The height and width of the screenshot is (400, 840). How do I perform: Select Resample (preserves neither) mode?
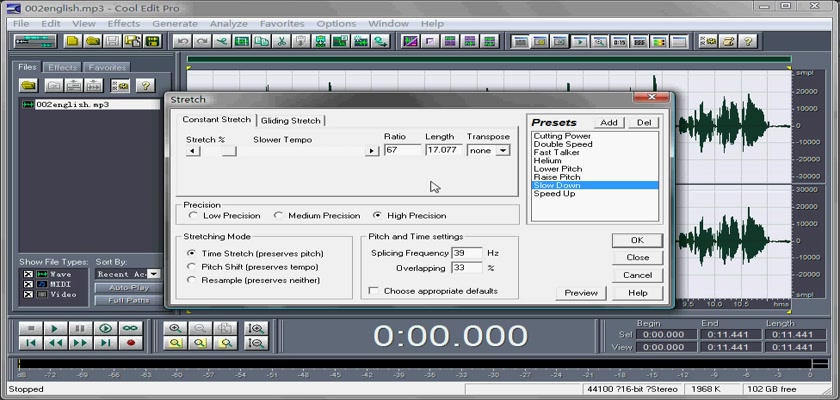(191, 280)
